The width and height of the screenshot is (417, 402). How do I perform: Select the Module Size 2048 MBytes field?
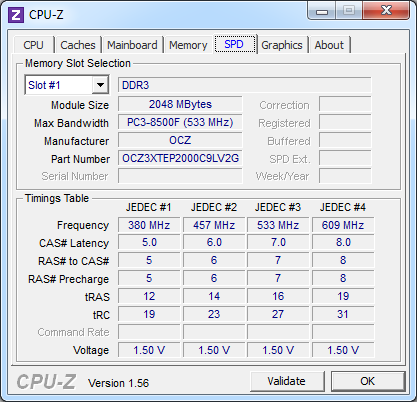tap(180, 104)
